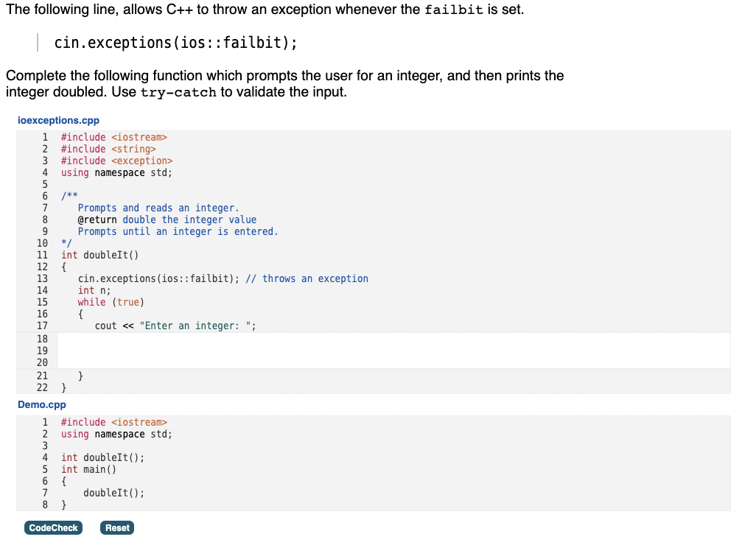Click the Reset button
The image size is (756, 545).
[116, 527]
